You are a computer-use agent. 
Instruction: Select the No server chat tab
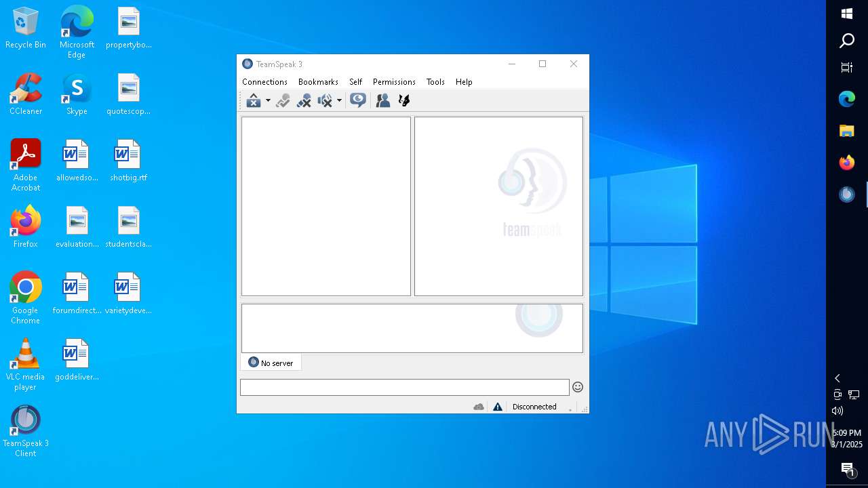tap(271, 363)
